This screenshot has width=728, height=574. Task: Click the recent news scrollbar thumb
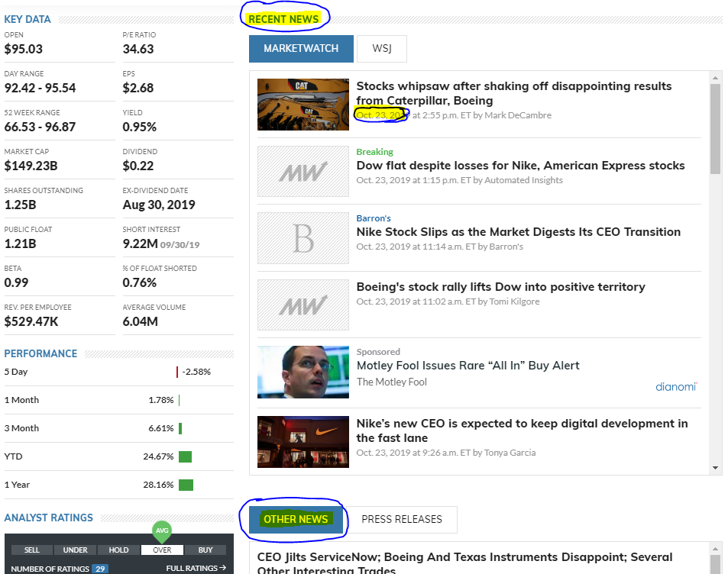715,129
